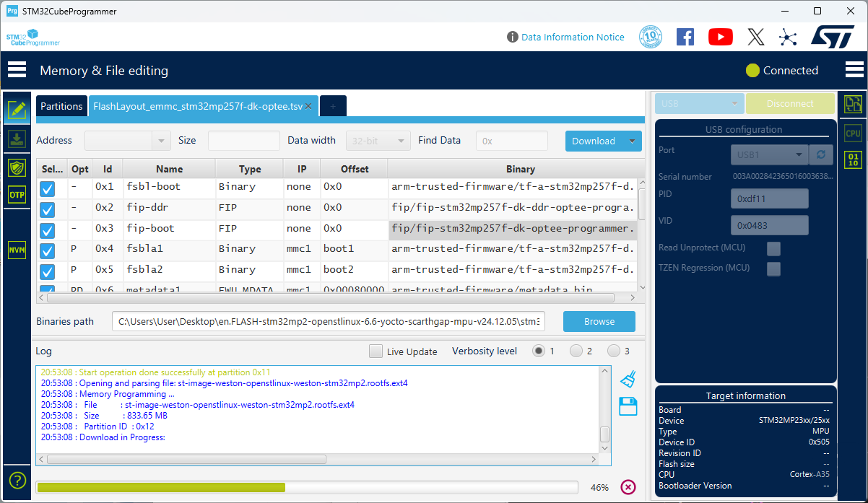Open the USB1 port dropdown
The width and height of the screenshot is (868, 503).
(x=770, y=154)
